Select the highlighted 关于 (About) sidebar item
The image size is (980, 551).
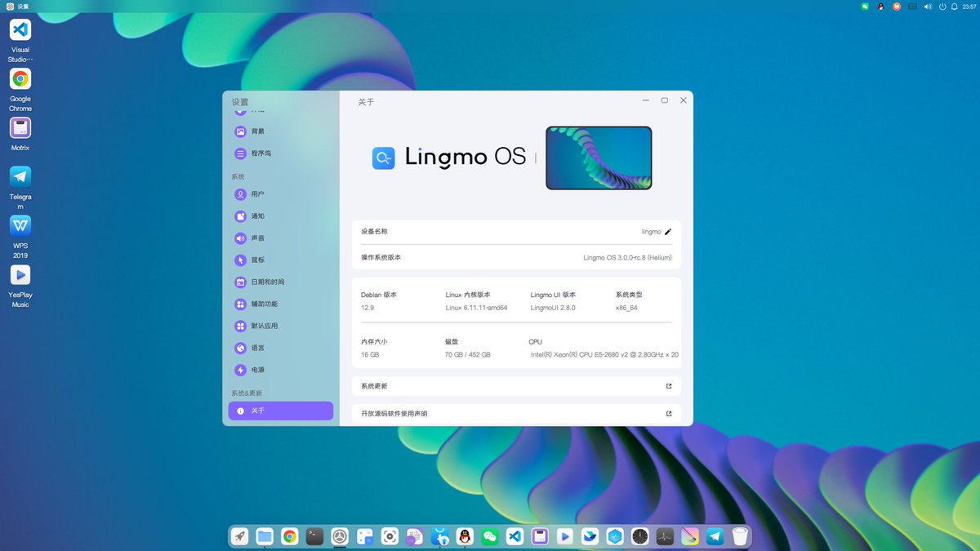[x=281, y=411]
